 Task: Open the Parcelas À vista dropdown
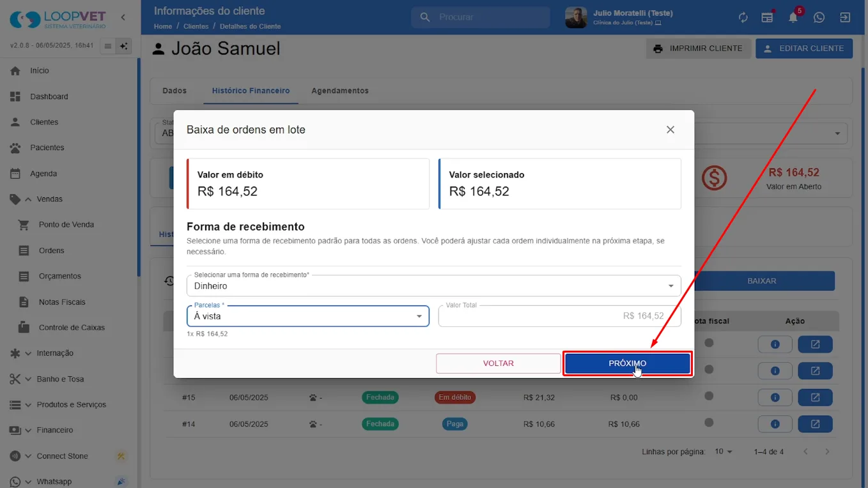coord(308,316)
